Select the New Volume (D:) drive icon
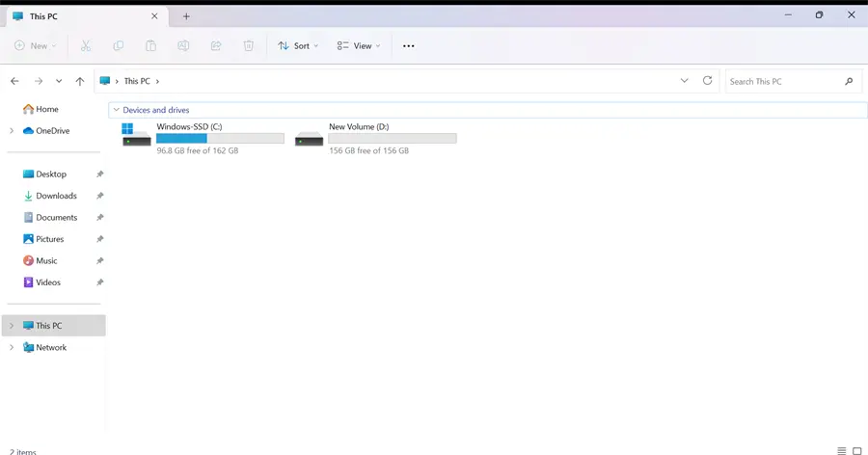 [309, 139]
